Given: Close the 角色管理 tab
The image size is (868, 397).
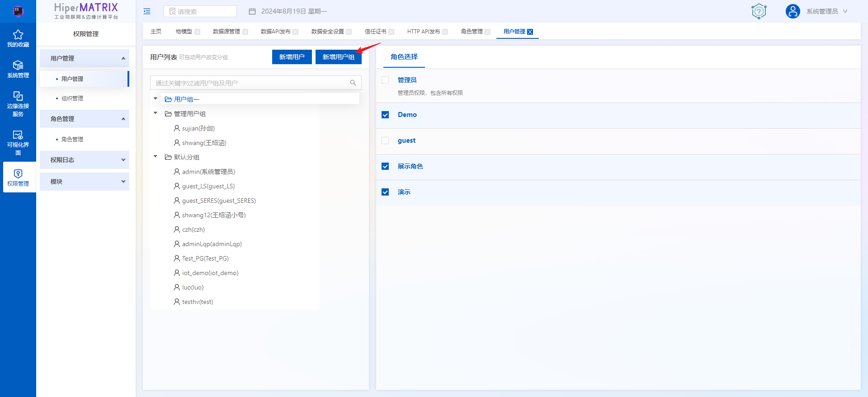Looking at the screenshot, I should (x=488, y=32).
